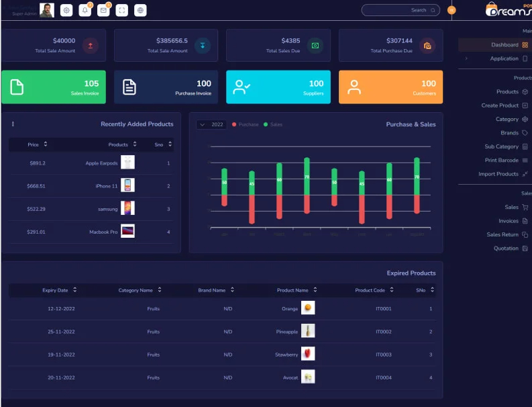Open notifications bell icon
This screenshot has width=532, height=407.
point(85,10)
